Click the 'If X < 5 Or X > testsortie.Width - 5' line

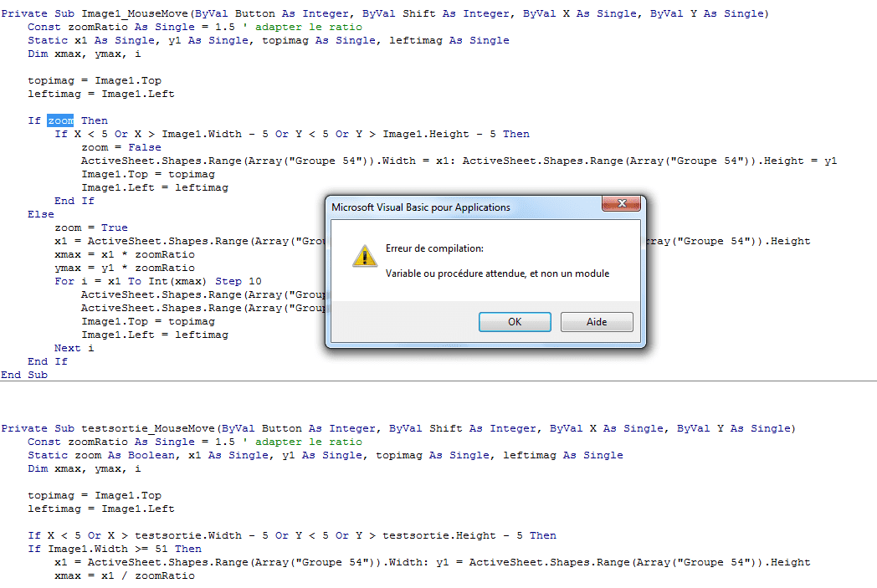292,536
